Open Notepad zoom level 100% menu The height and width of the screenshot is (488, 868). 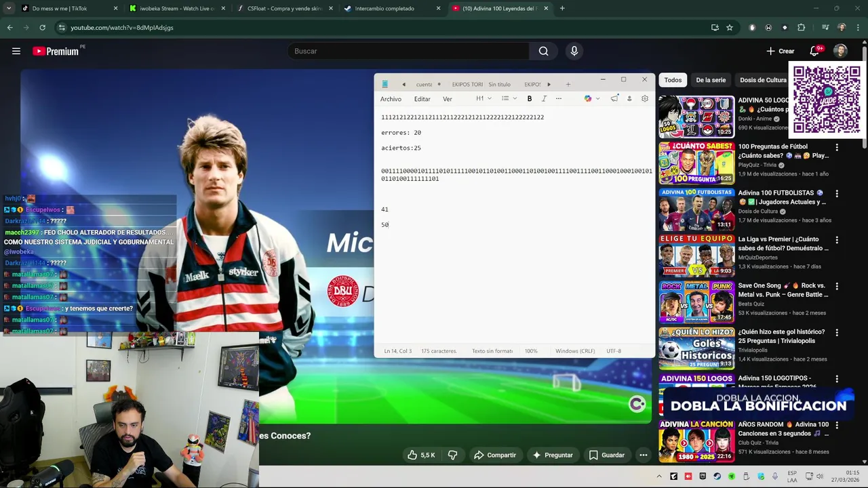531,351
